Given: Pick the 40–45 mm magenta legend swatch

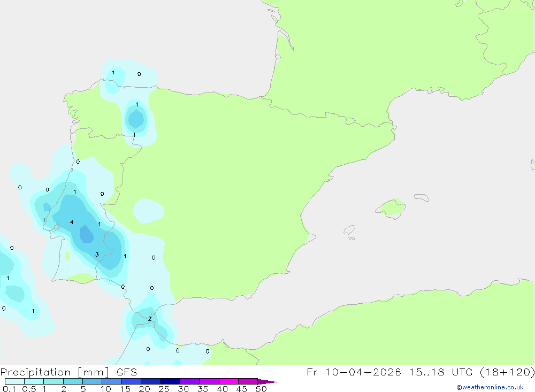Looking at the screenshot, I should coord(228,381).
